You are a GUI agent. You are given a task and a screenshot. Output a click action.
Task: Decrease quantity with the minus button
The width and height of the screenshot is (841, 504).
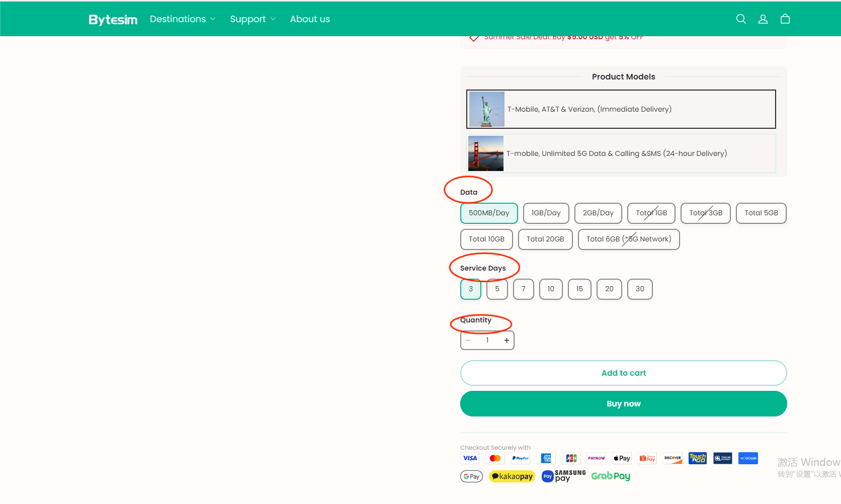pyautogui.click(x=468, y=341)
